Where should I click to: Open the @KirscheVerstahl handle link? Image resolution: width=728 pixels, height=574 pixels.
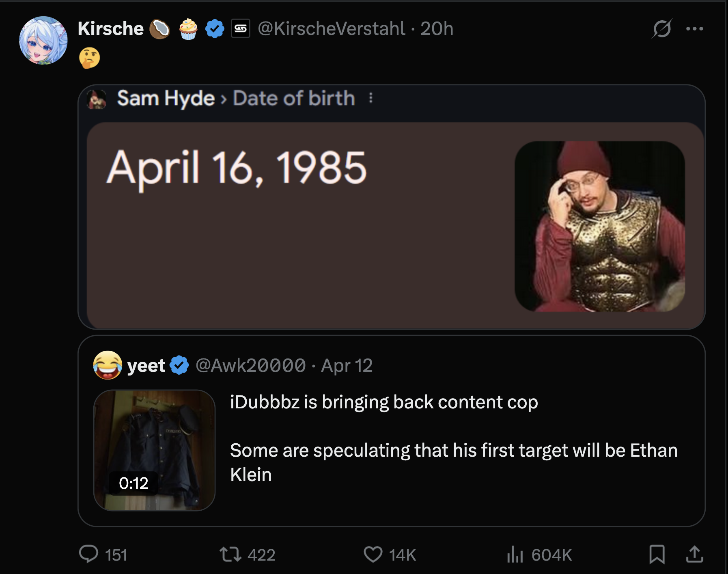tap(331, 29)
